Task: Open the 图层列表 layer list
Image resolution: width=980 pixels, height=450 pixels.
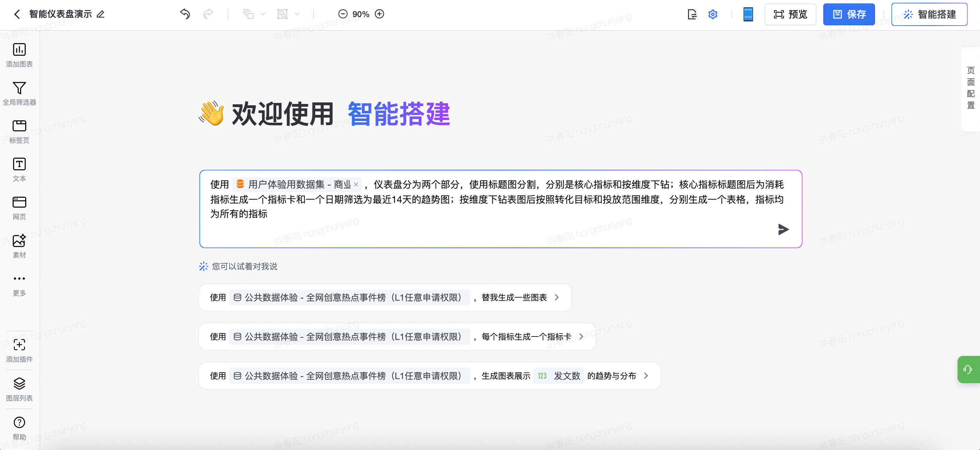Action: tap(19, 384)
